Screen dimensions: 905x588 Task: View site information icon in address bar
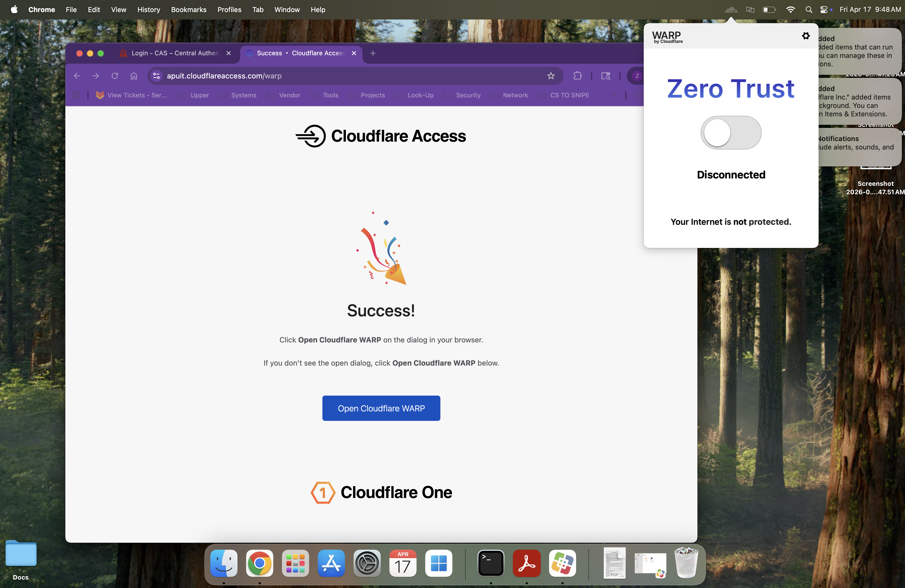(156, 76)
